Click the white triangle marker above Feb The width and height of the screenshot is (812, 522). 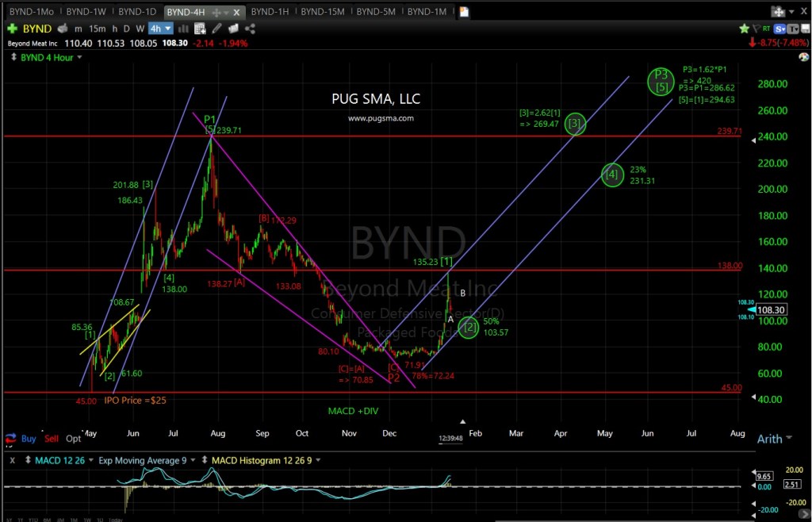[x=463, y=421]
